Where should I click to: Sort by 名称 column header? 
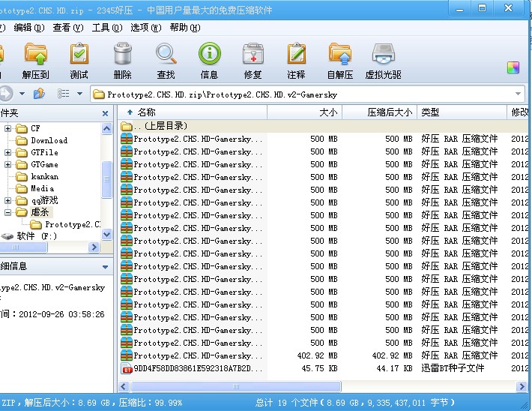[193, 112]
